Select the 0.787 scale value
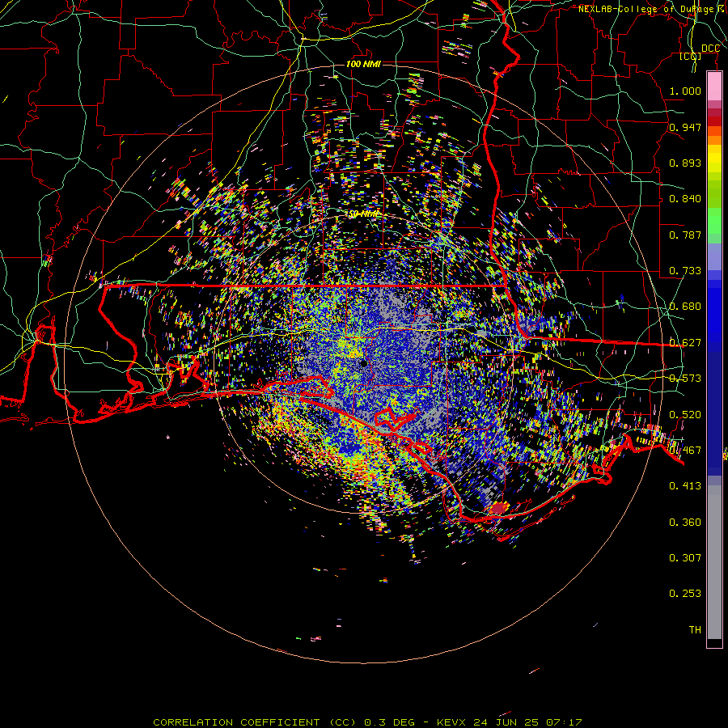Screen dimensions: 728x728 pos(685,235)
